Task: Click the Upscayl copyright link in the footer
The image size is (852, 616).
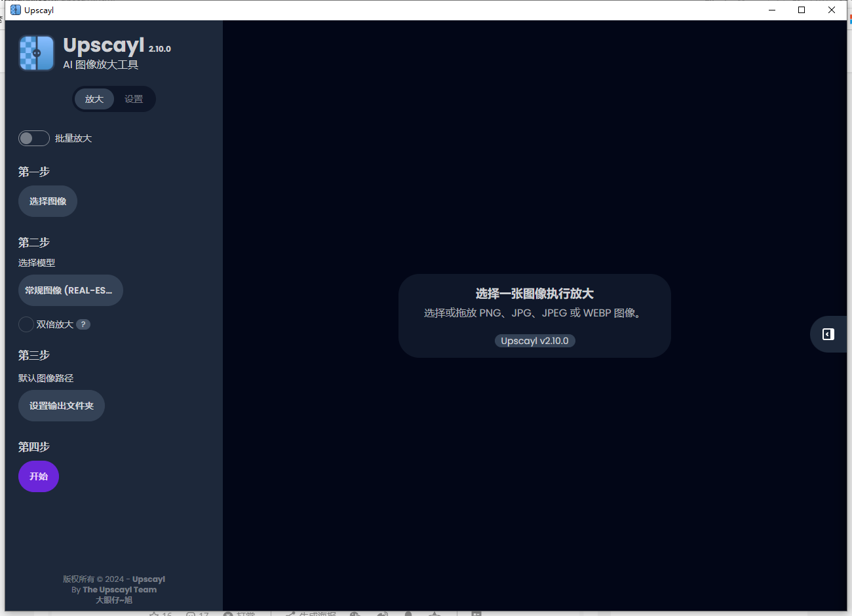Action: click(x=147, y=579)
